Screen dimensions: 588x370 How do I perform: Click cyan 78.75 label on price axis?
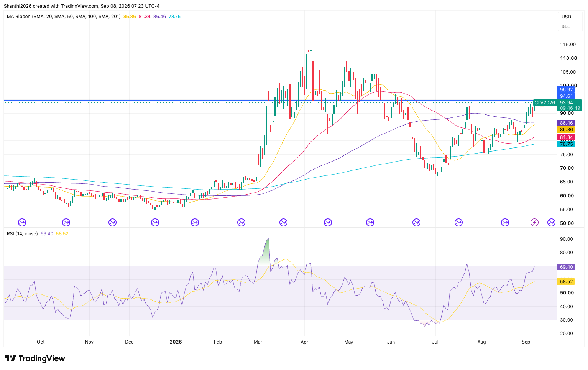[x=566, y=144]
